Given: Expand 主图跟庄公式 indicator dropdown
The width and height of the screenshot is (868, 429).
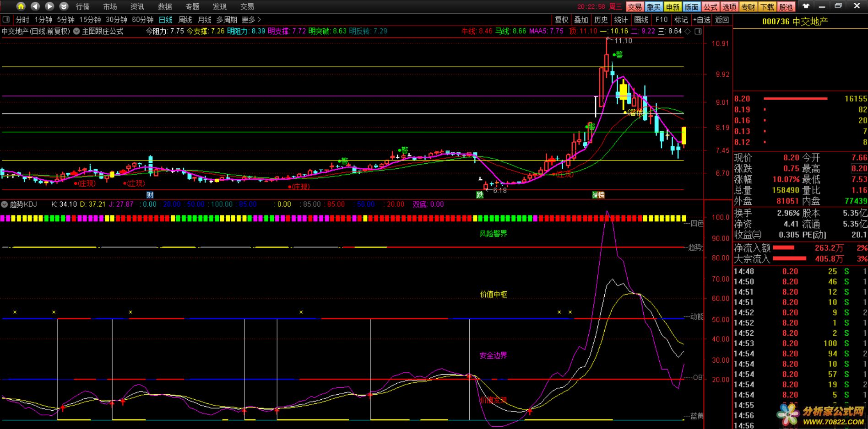Looking at the screenshot, I should (76, 31).
